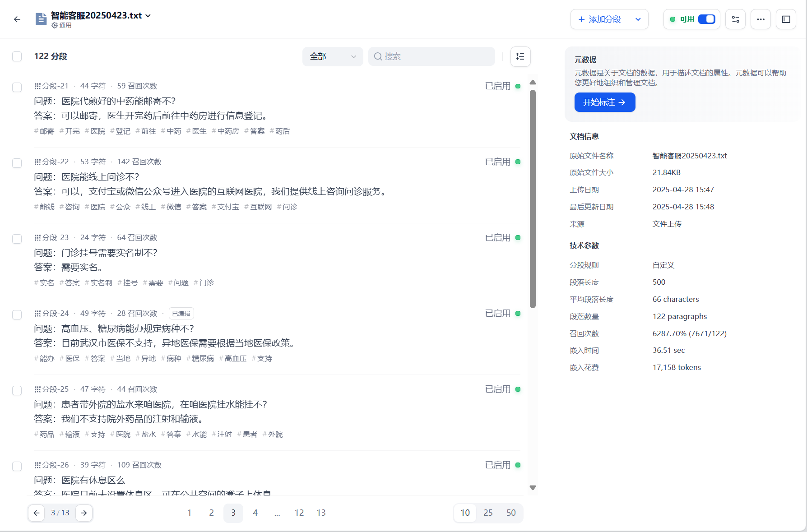This screenshot has height=532, width=807.
Task: Click the 添加分段 button
Action: 599,19
